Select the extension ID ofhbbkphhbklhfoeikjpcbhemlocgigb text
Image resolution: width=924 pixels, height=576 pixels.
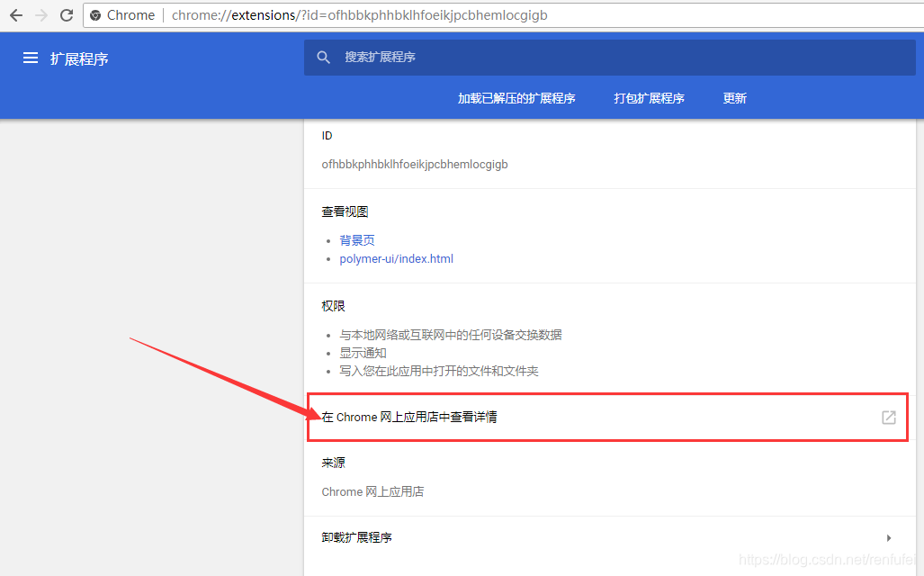pyautogui.click(x=415, y=165)
